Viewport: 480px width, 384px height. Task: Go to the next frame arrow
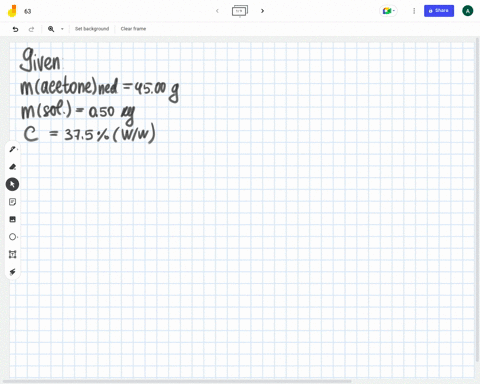(x=262, y=11)
